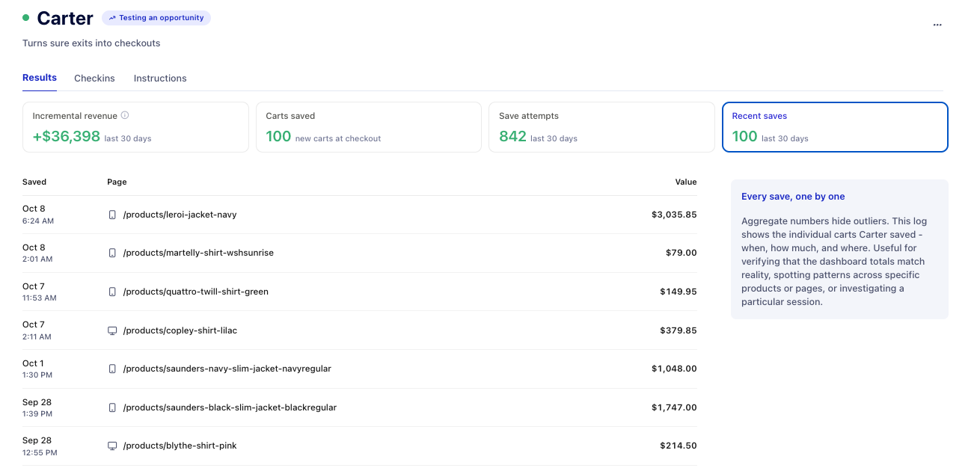Click the Every save, one by one heading
Image resolution: width=980 pixels, height=474 pixels.
793,197
